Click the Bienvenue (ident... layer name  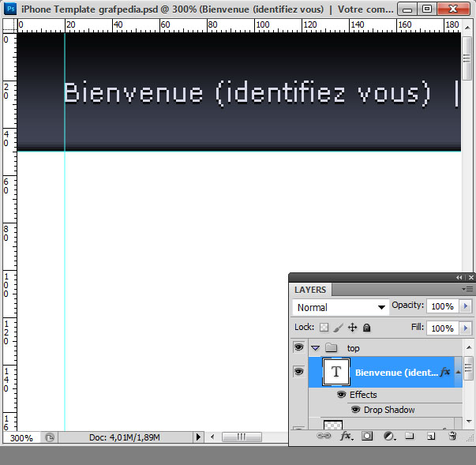tap(396, 373)
